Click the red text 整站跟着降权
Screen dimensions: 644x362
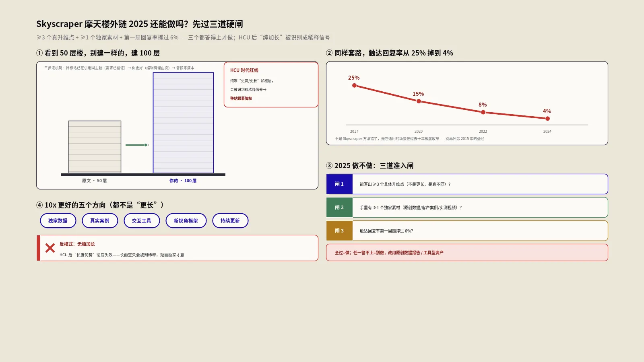[x=241, y=98]
